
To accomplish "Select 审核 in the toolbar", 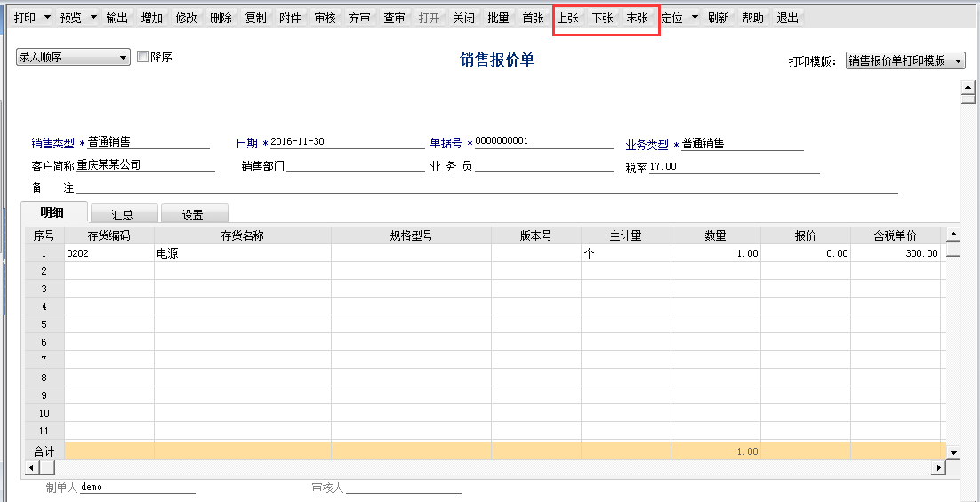I will pyautogui.click(x=325, y=18).
